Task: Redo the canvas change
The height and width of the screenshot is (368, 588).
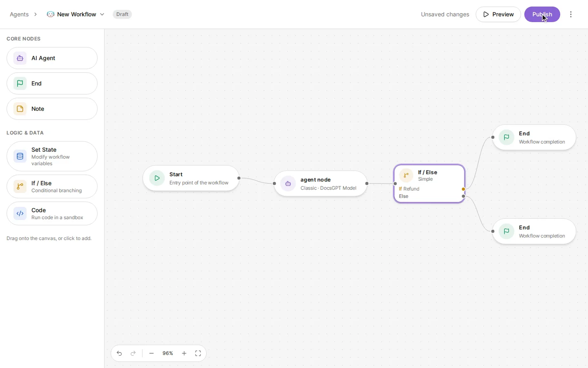Action: point(133,353)
